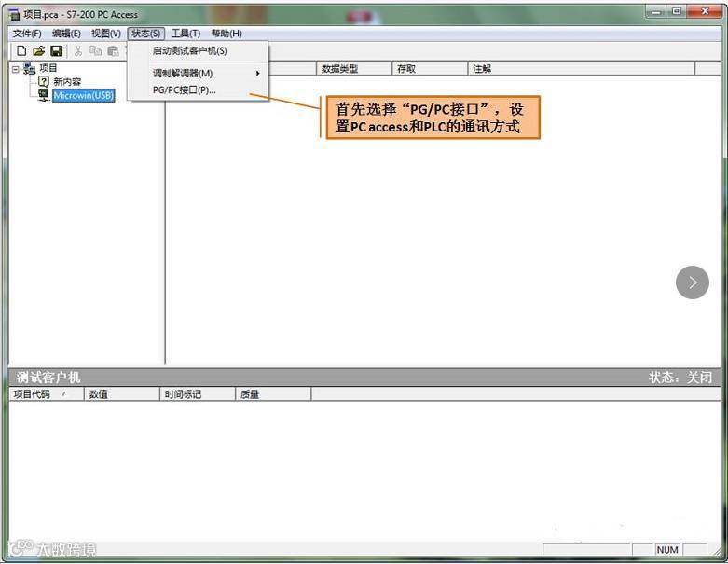728x564 pixels.
Task: Maximize the S7-200 PC Access window
Action: 677,11
